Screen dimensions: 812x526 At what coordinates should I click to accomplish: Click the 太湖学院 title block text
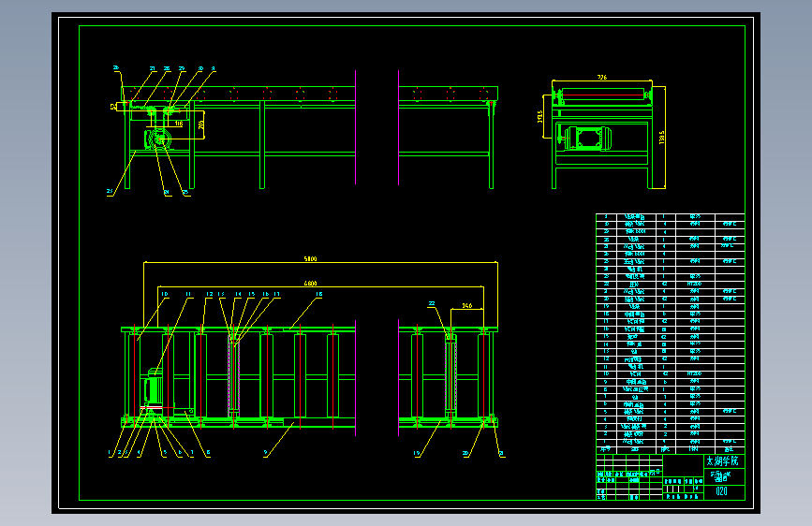723,460
